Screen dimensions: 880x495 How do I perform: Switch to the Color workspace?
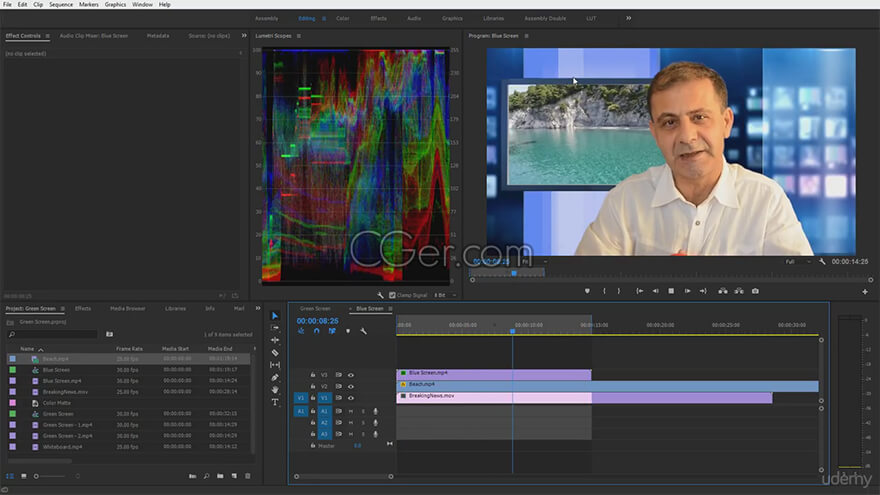tap(343, 19)
